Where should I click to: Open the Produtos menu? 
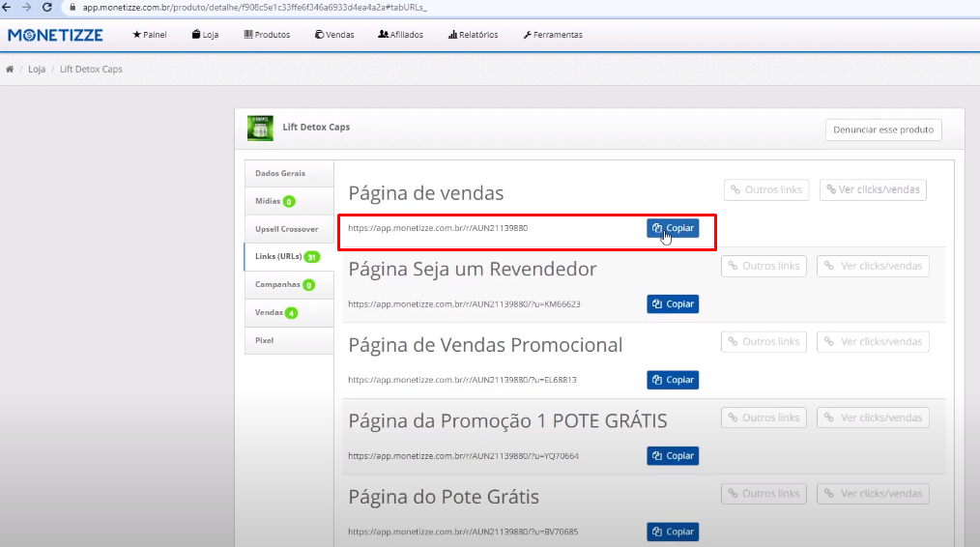(x=267, y=35)
